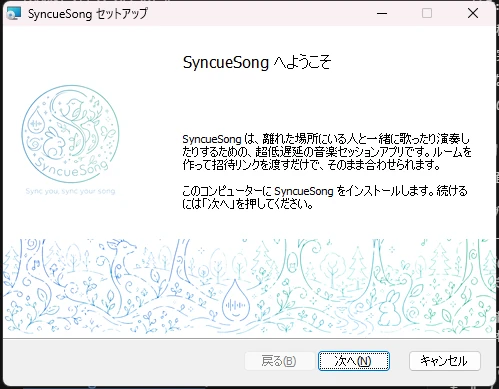
Task: Click the 'SyncueSong セットアップ' window title
Action: pos(88,14)
